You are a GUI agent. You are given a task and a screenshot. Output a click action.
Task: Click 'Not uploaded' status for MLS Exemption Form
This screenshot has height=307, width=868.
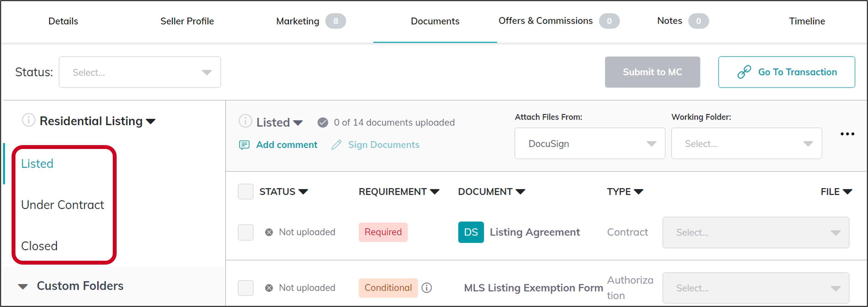coord(307,288)
